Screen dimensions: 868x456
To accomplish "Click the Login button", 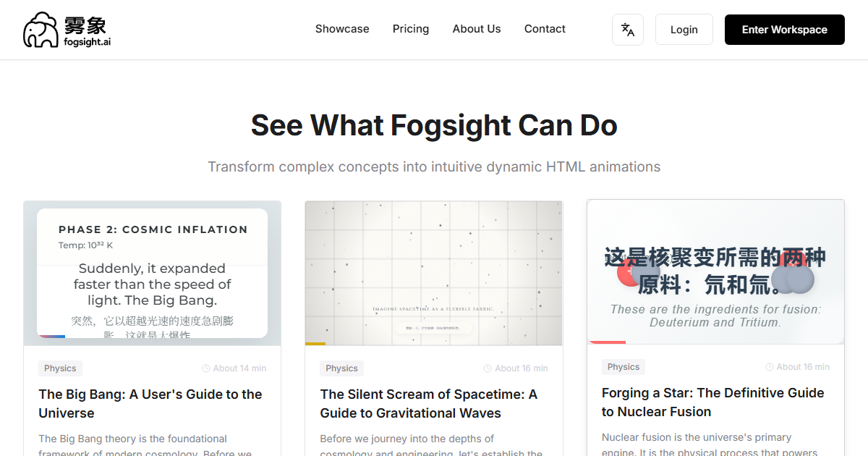I will (684, 30).
